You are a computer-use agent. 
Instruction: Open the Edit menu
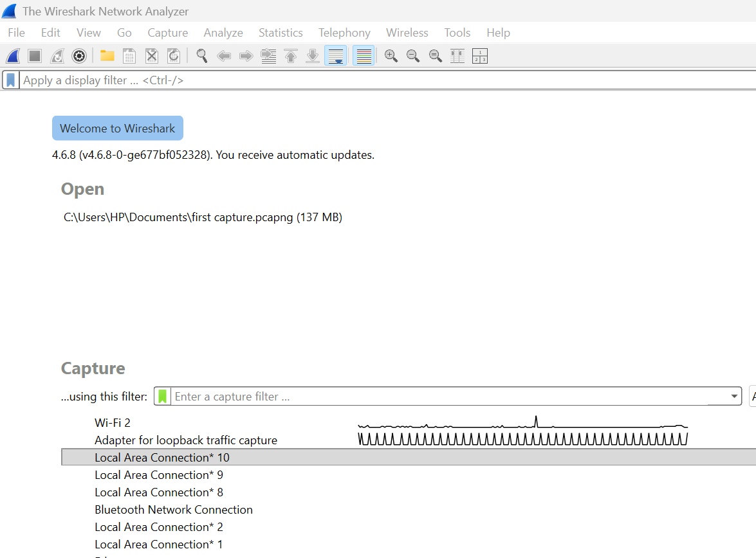(x=51, y=33)
